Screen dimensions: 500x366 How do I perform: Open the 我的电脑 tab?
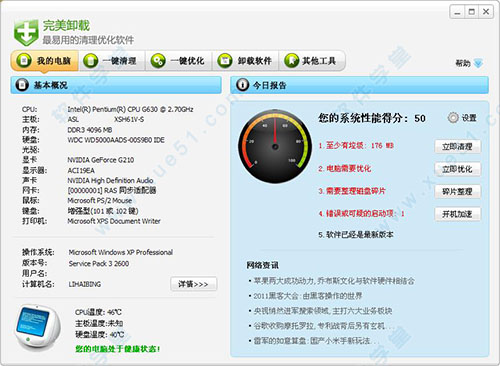45,61
